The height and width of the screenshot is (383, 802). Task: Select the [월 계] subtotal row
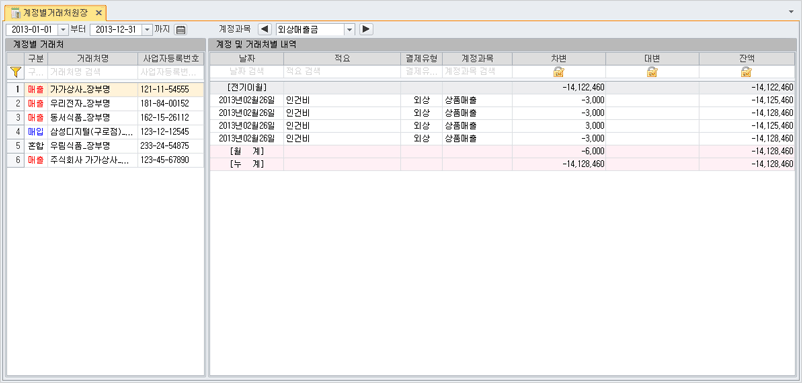click(x=502, y=151)
